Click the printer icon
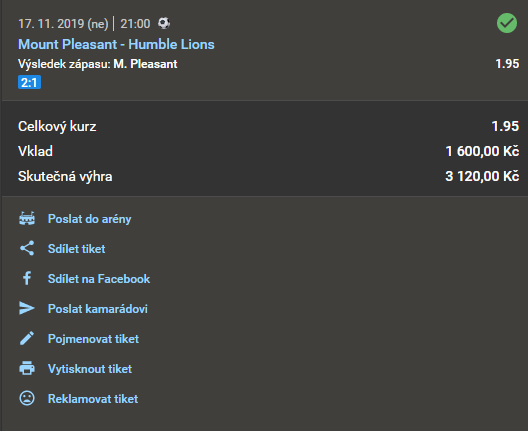Image resolution: width=528 pixels, height=431 pixels. 27,368
